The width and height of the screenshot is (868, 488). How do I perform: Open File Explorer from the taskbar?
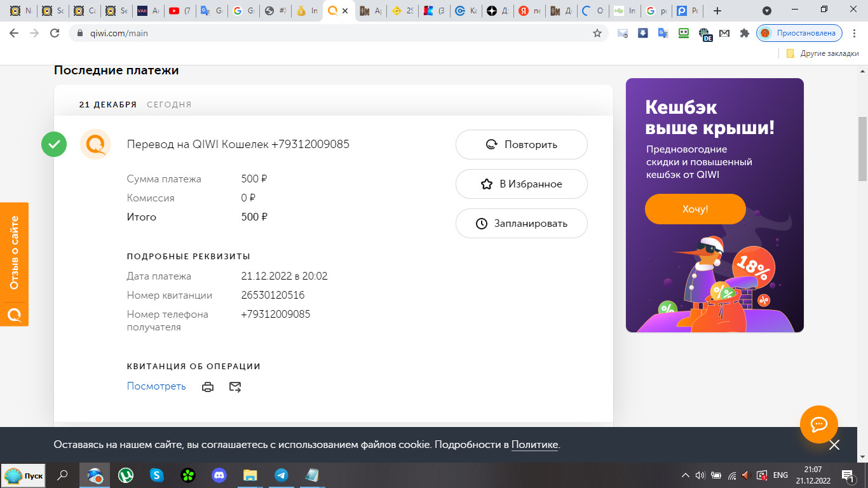[250, 475]
